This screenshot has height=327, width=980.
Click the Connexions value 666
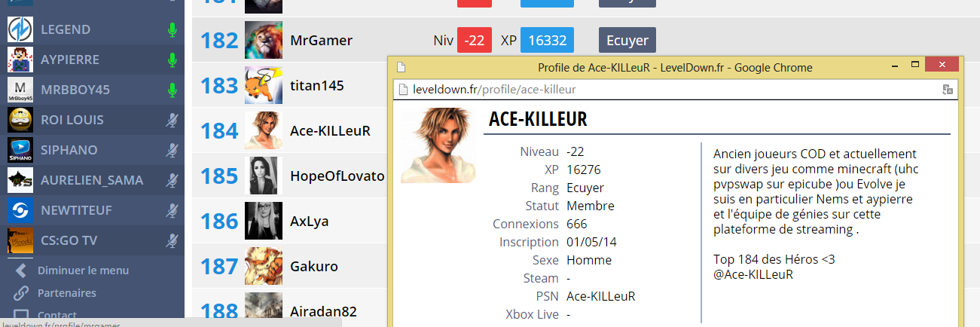577,224
